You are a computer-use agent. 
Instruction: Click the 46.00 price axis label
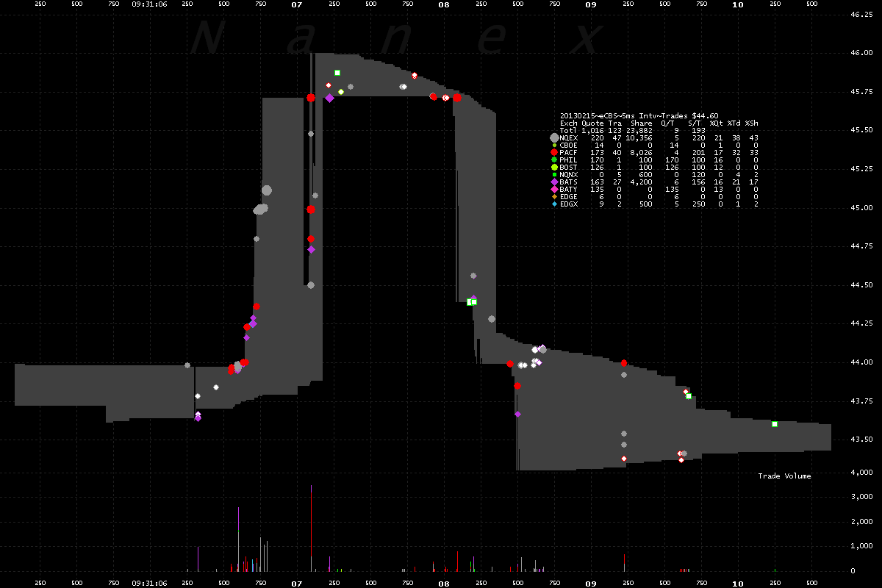tap(861, 53)
